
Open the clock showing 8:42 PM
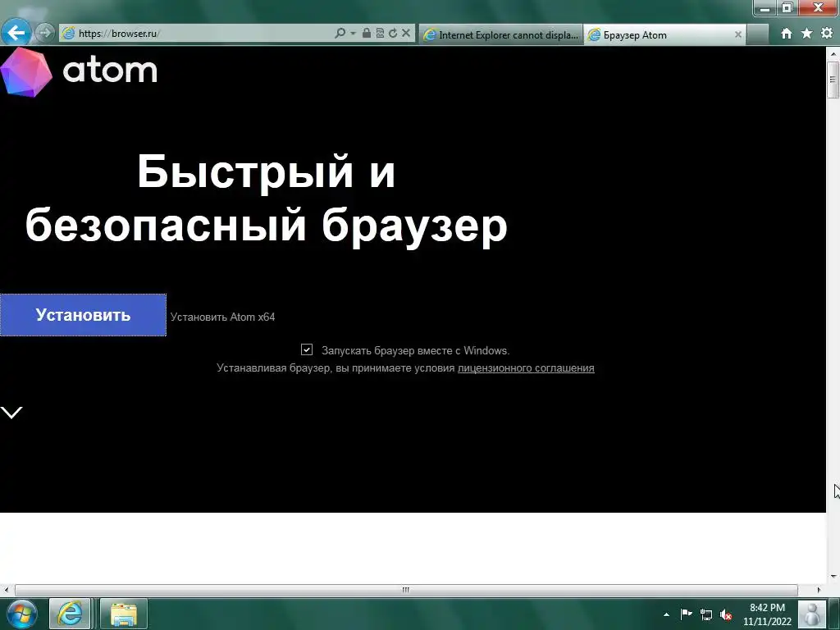767,614
